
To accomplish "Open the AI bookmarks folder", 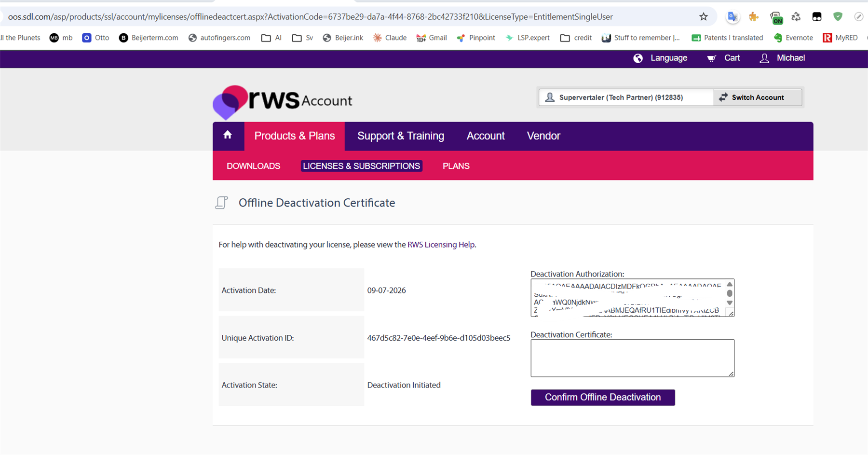I will (x=271, y=38).
